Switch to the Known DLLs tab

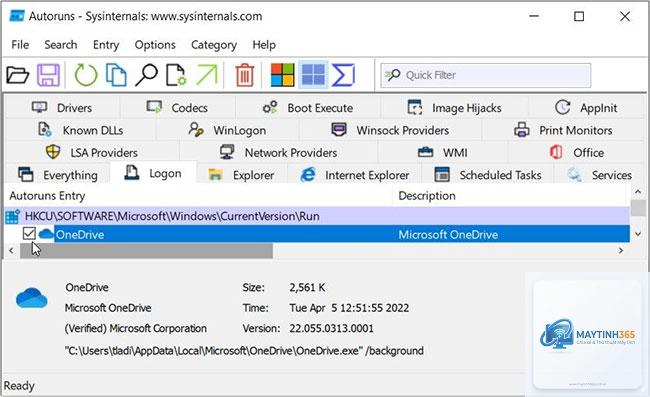[x=81, y=130]
